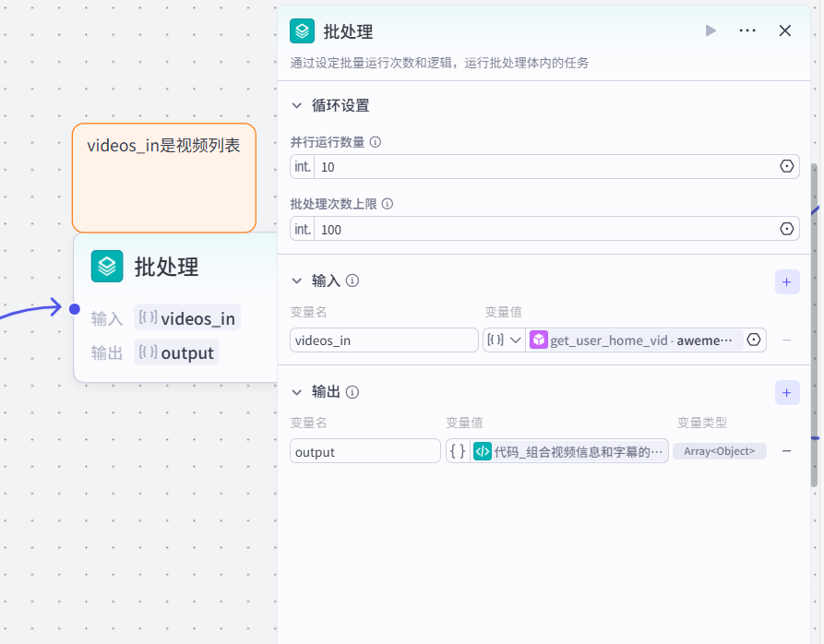Add a new output variable with plus
The width and height of the screenshot is (824, 644).
click(786, 393)
